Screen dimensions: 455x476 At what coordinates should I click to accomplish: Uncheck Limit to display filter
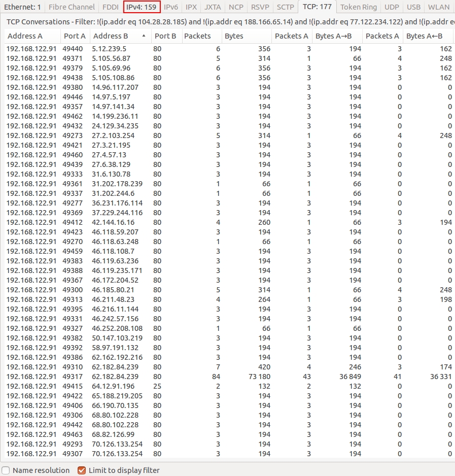coord(82,470)
